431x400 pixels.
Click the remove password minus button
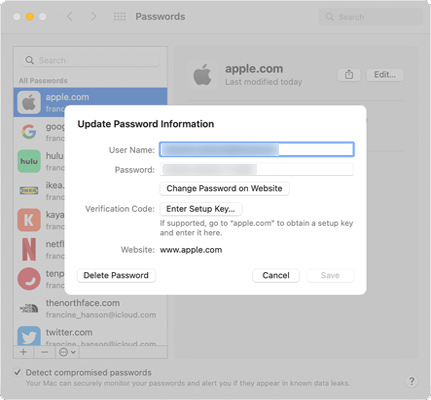point(44,352)
